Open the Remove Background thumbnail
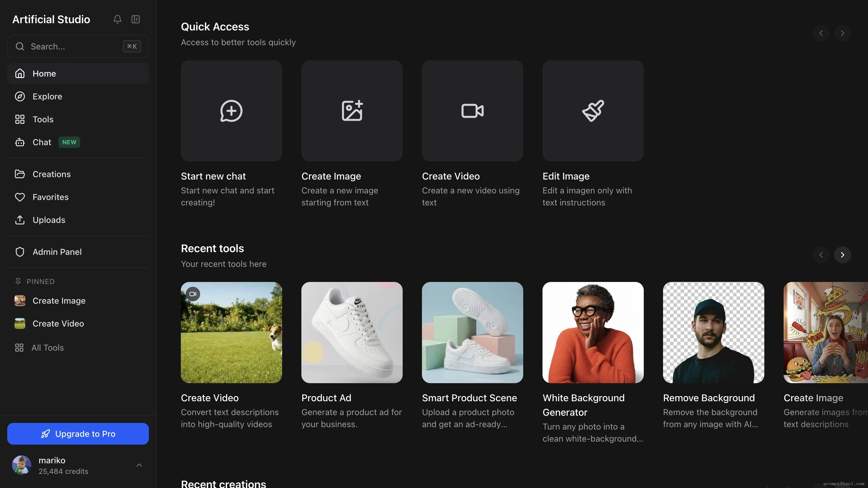This screenshot has height=488, width=868. (x=713, y=332)
